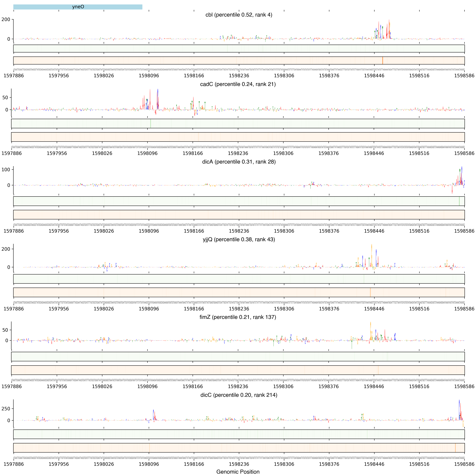This screenshot has height=476, width=476.
Task: Click orange stripe at right of dicC heatmap
Action: coord(455,448)
